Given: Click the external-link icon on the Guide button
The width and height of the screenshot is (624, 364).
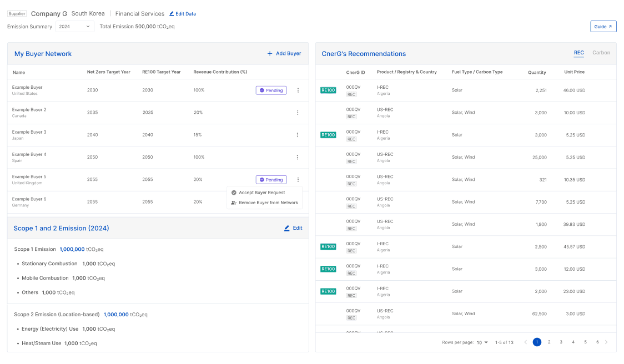Looking at the screenshot, I should [611, 26].
